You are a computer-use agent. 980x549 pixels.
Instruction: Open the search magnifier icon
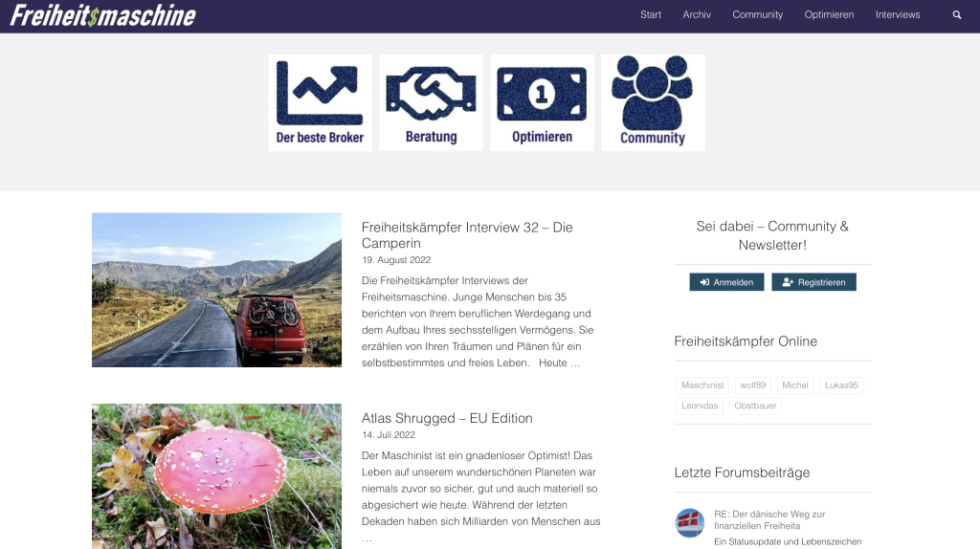point(957,15)
